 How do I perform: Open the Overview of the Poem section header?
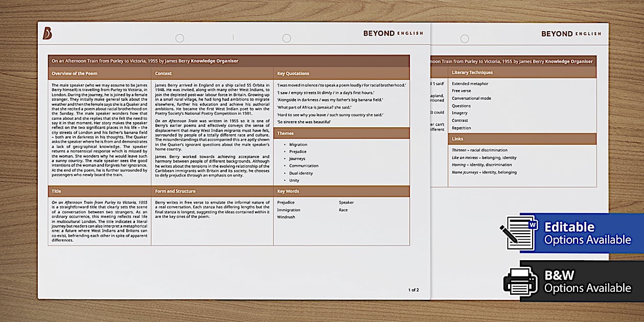click(100, 73)
